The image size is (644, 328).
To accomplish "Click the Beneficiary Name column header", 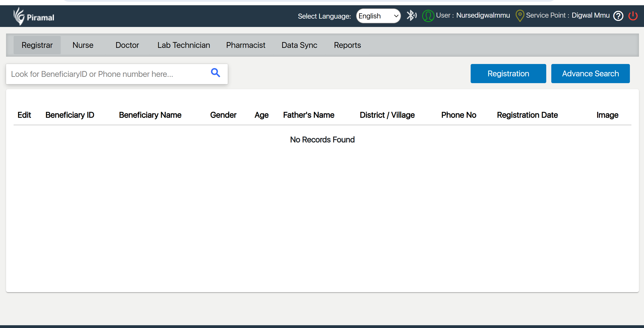I will click(x=150, y=115).
